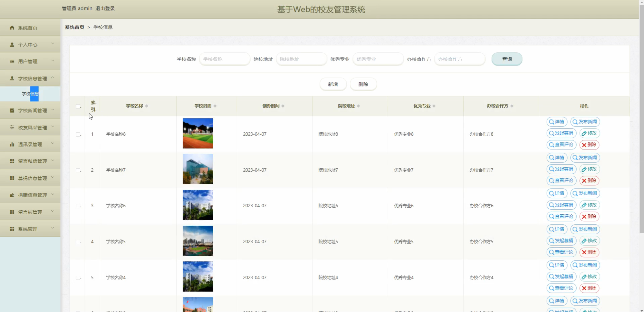
Task: Sort by 学校名称 column arrows
Action: (x=147, y=106)
